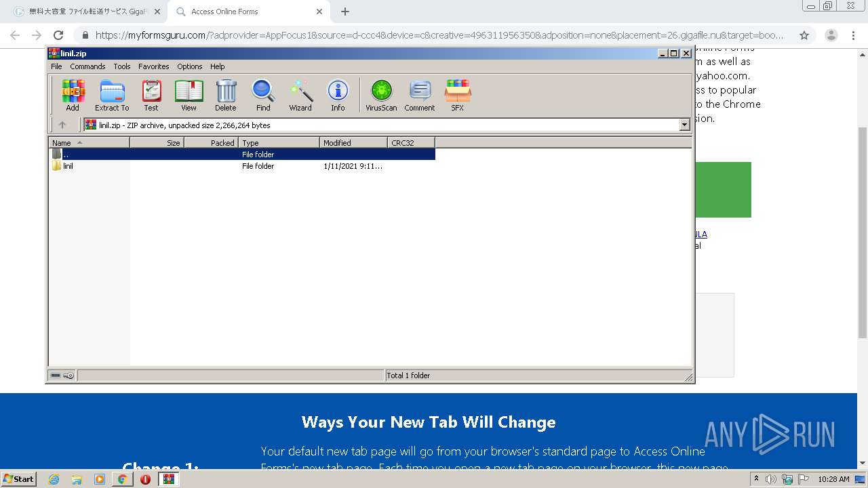Click the Delete trash can icon
The height and width of the screenshot is (488, 868).
(226, 95)
